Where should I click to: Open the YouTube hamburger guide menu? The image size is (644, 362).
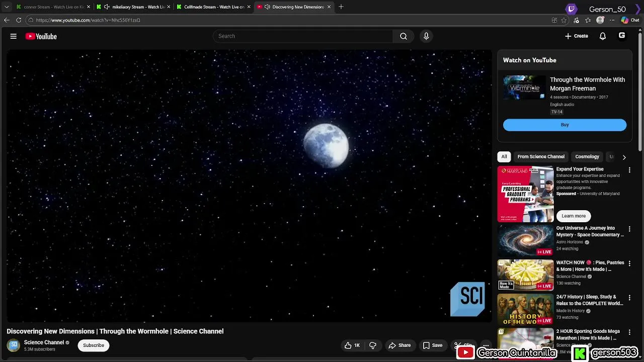(14, 36)
